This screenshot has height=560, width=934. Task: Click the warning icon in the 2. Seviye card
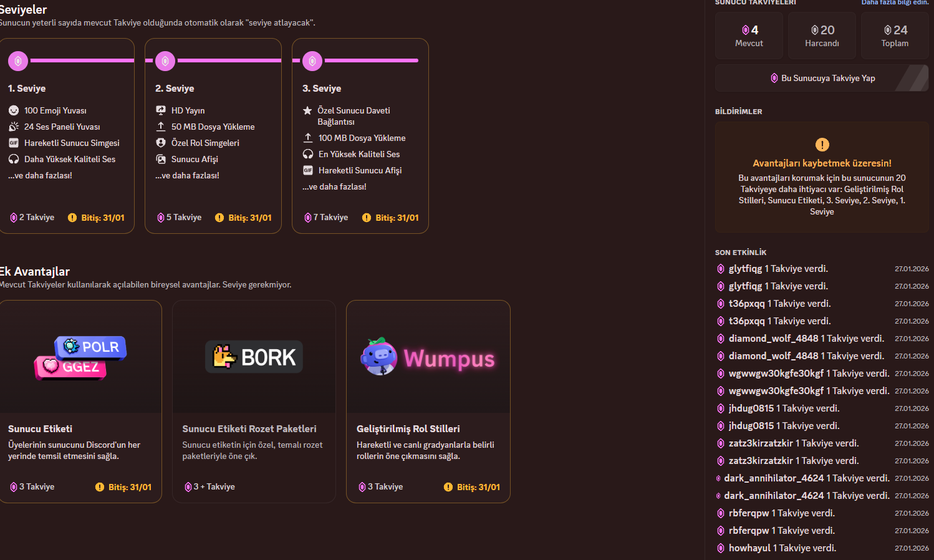(219, 218)
